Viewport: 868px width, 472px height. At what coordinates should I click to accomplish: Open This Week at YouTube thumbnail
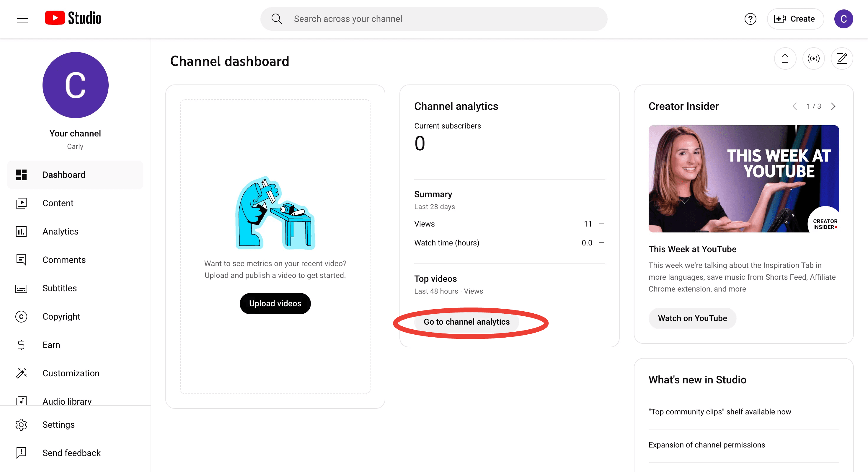pos(743,179)
